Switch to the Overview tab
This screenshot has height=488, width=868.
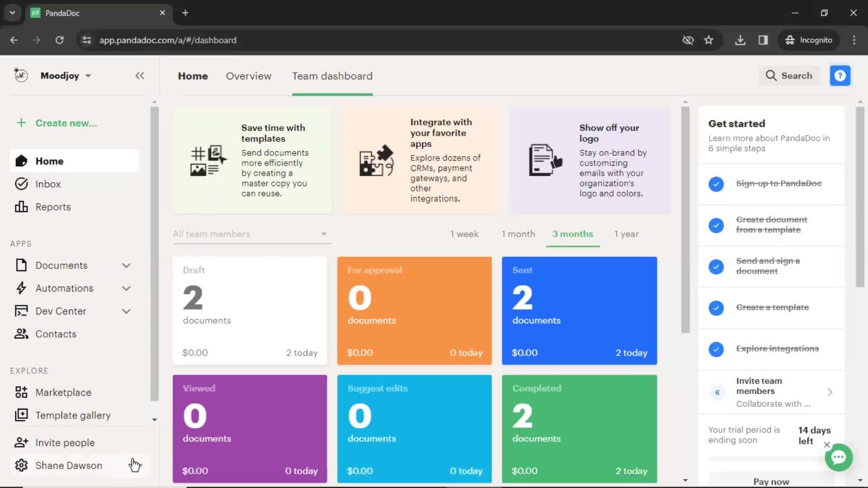[249, 75]
